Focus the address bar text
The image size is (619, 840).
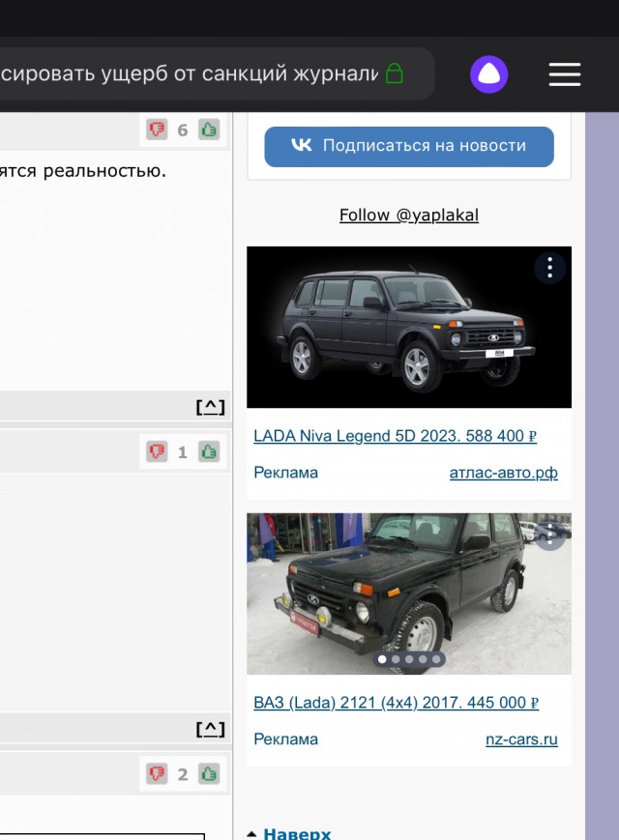point(189,73)
